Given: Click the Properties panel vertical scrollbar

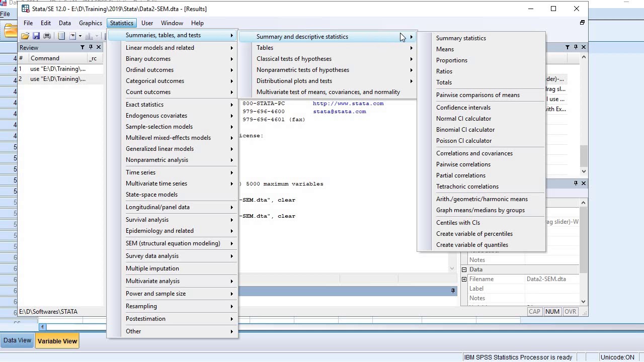Looking at the screenshot, I should coord(584,251).
